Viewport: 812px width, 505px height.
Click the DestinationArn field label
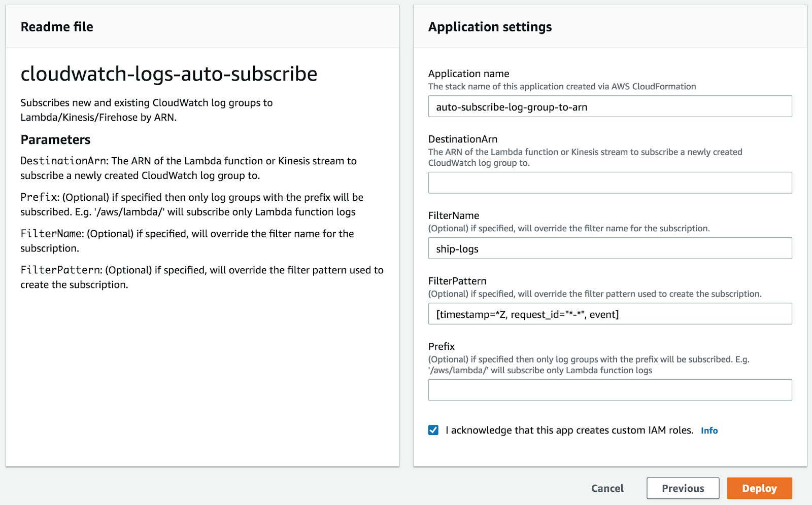click(x=463, y=138)
